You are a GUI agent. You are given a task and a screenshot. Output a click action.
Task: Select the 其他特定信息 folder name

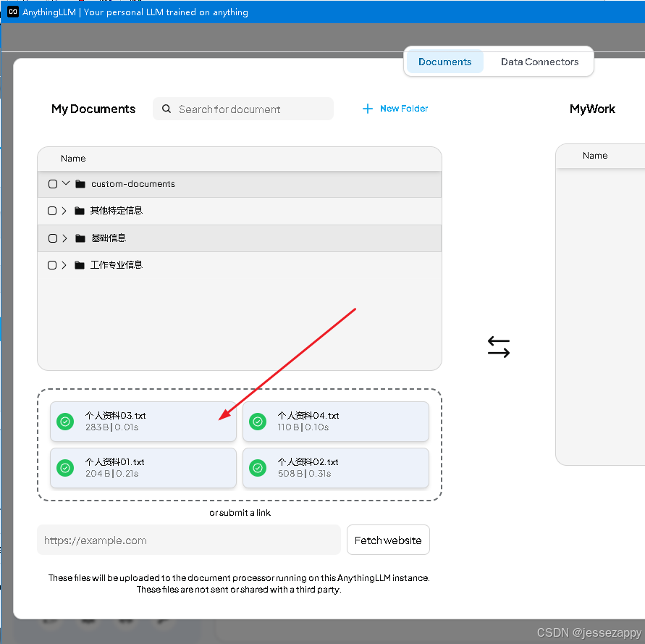(117, 211)
